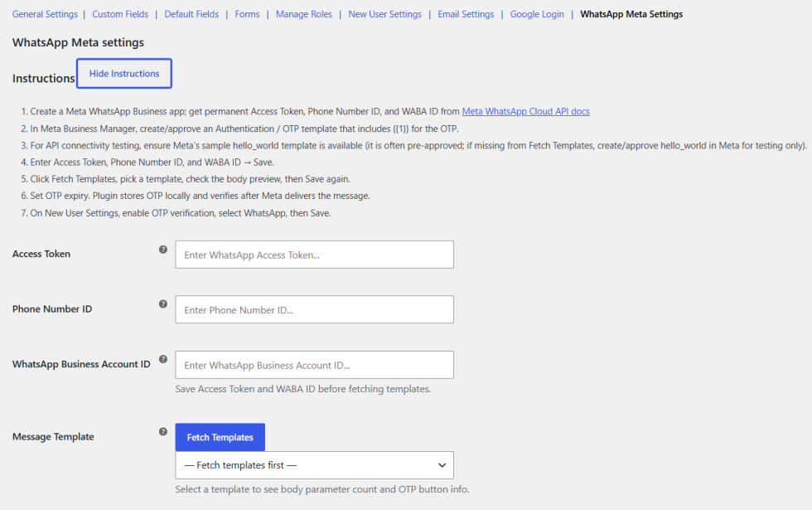Image resolution: width=812 pixels, height=510 pixels.
Task: Open the Forms tab
Action: (247, 14)
